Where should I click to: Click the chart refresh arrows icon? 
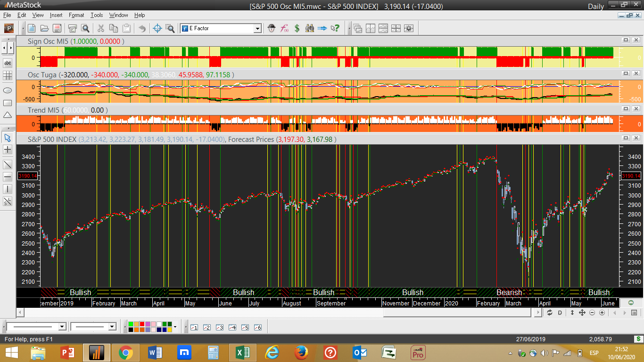550,313
